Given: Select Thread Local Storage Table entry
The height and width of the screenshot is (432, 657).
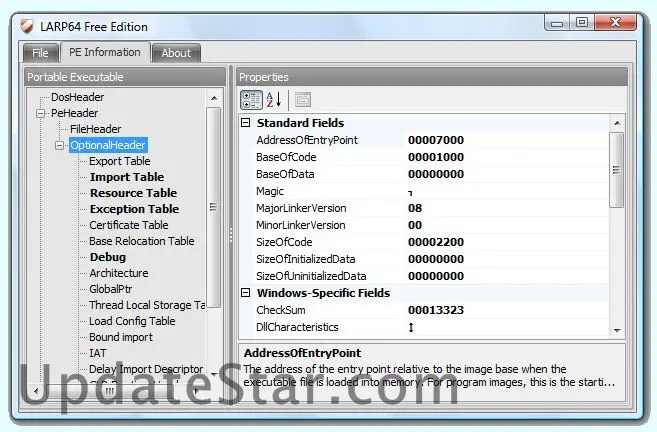Looking at the screenshot, I should pyautogui.click(x=147, y=305).
